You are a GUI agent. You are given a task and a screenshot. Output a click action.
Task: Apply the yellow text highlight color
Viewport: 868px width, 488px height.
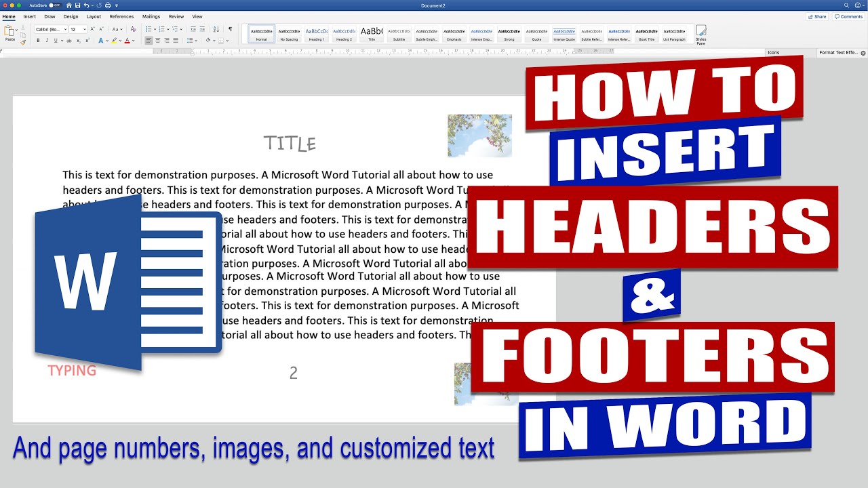pyautogui.click(x=114, y=41)
